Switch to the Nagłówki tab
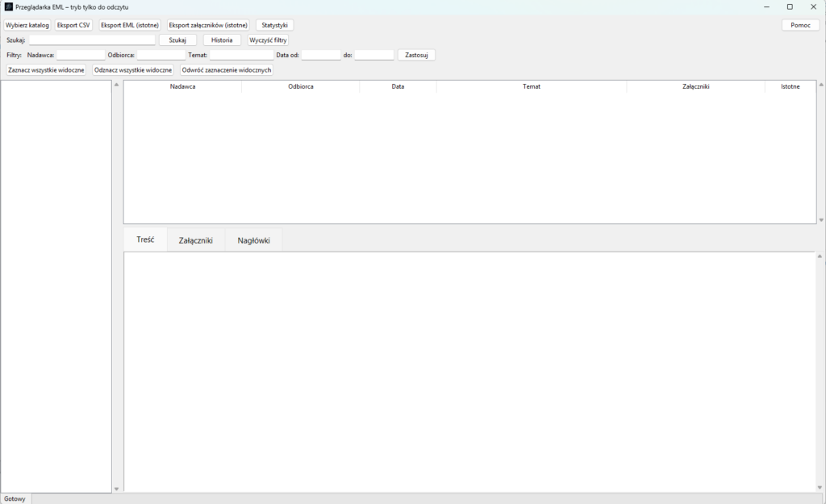This screenshot has height=504, width=826. click(253, 240)
